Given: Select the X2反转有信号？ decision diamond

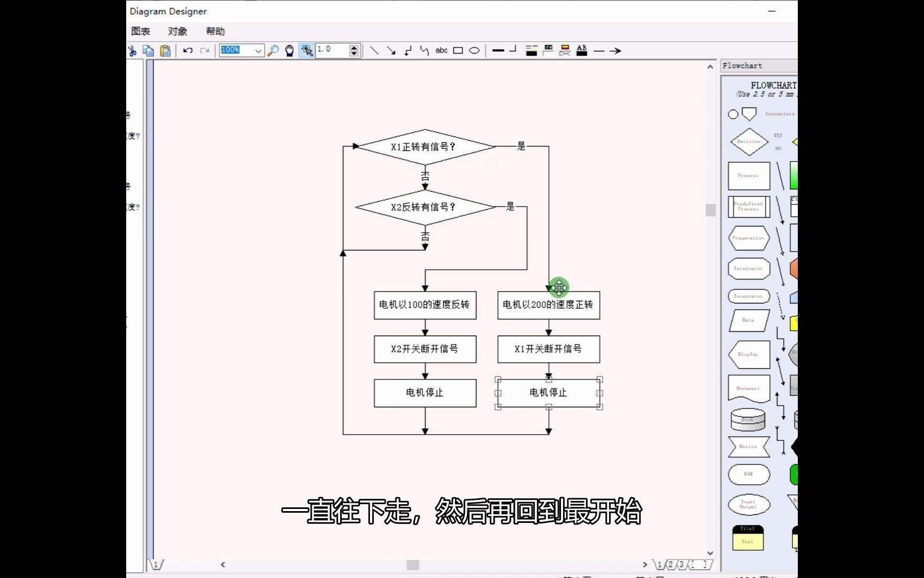Looking at the screenshot, I should [425, 207].
